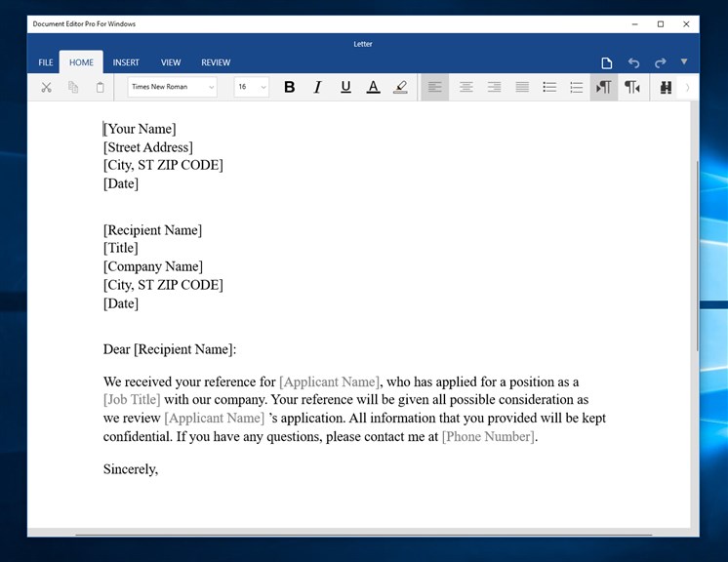Set right-to-left text direction
Viewport: 728px width, 562px height.
[x=632, y=87]
